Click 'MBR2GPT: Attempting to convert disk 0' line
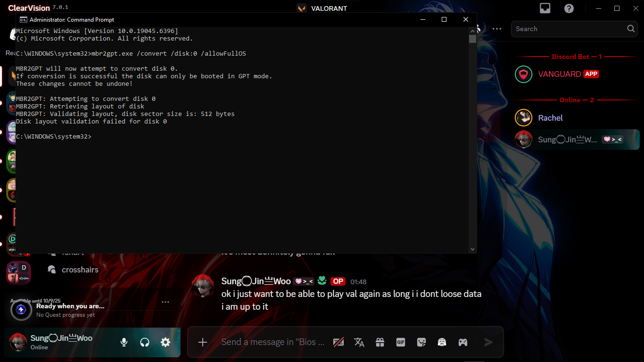The image size is (644, 362). click(86, 99)
